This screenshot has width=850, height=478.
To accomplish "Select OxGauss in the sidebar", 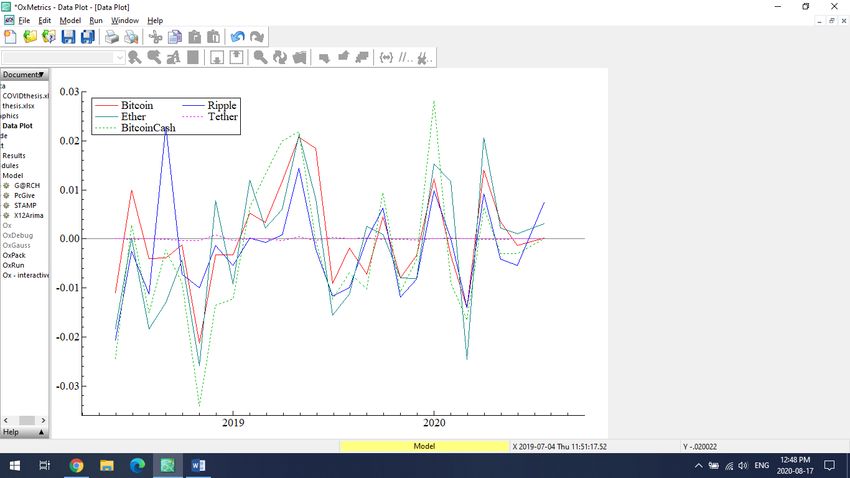I will point(16,245).
